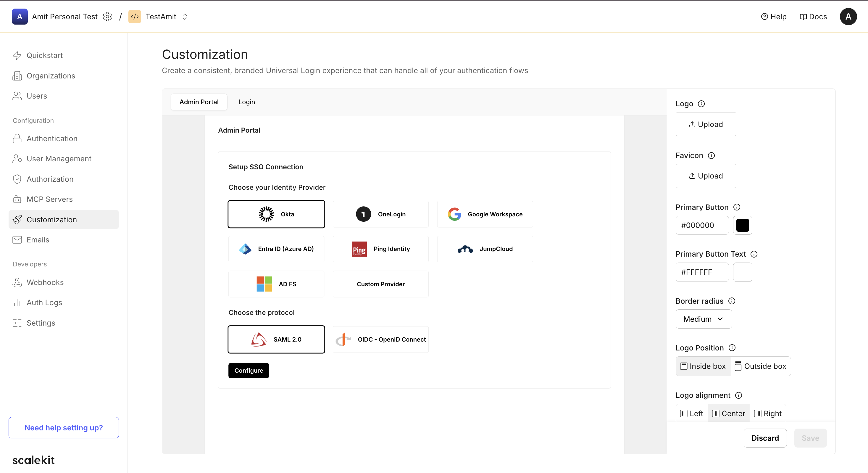868x473 pixels.
Task: Click the Settings sliders icon
Action: tap(17, 323)
